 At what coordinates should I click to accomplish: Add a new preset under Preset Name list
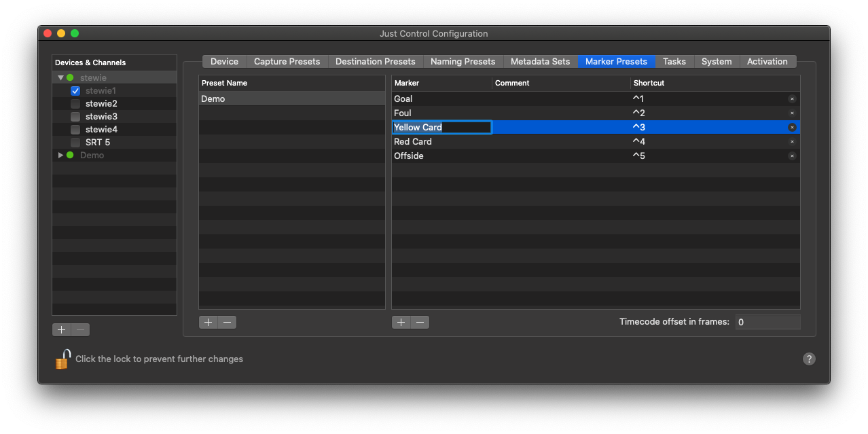pos(209,322)
